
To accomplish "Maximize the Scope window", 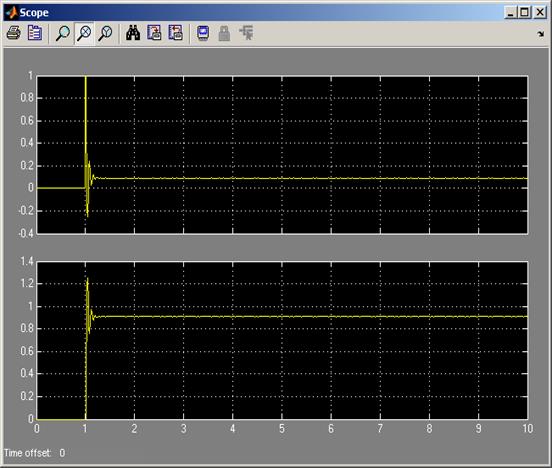I will (524, 13).
